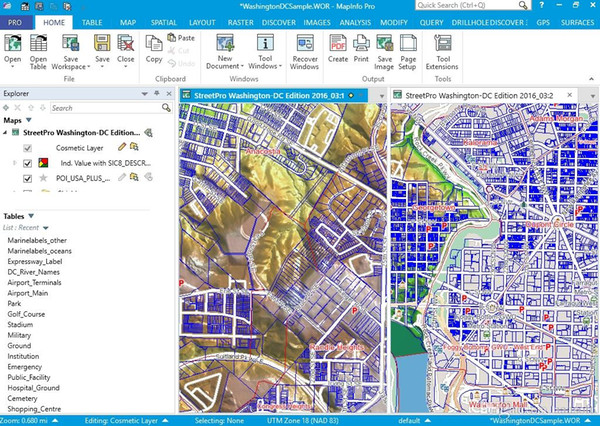Viewport: 600px width, 426px height.
Task: Collapse the StreetPro Washington-DC map tree node
Action: click(5, 133)
